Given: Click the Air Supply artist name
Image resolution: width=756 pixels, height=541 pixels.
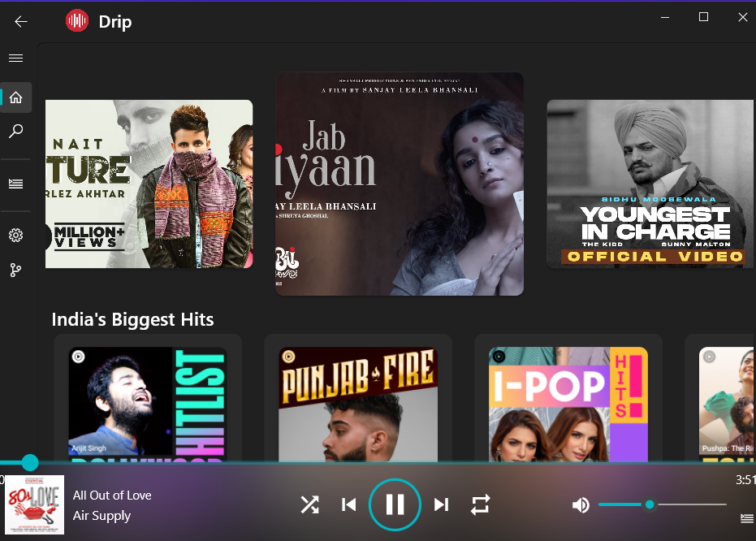Looking at the screenshot, I should coord(102,516).
